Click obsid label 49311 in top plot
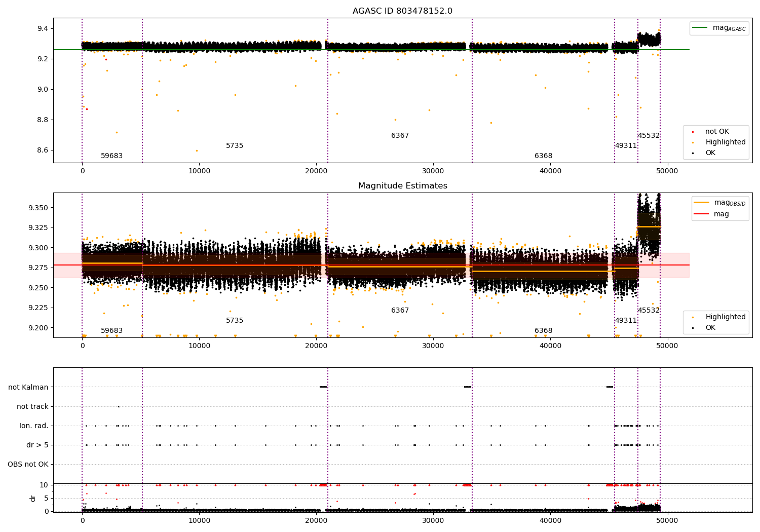 (x=626, y=146)
